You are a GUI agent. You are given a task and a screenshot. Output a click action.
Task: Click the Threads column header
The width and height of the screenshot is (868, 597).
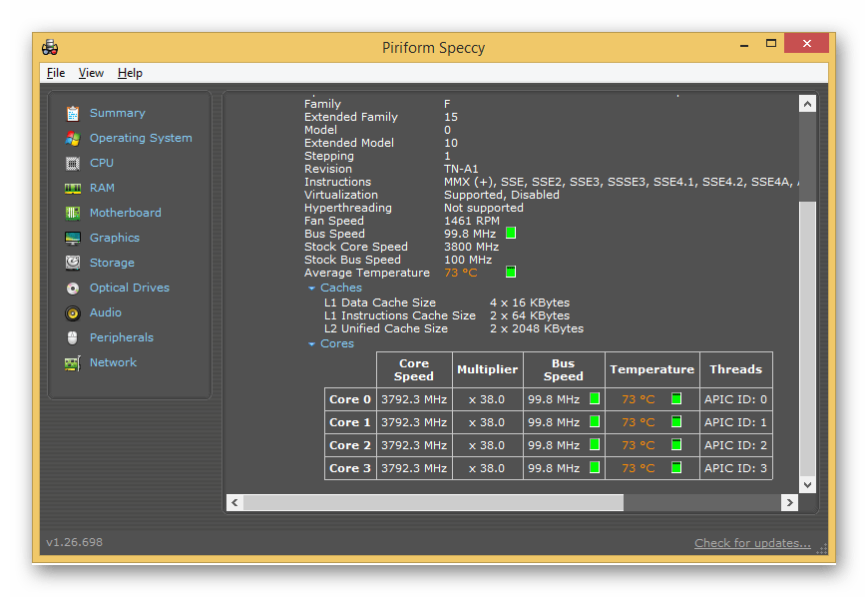pos(735,370)
